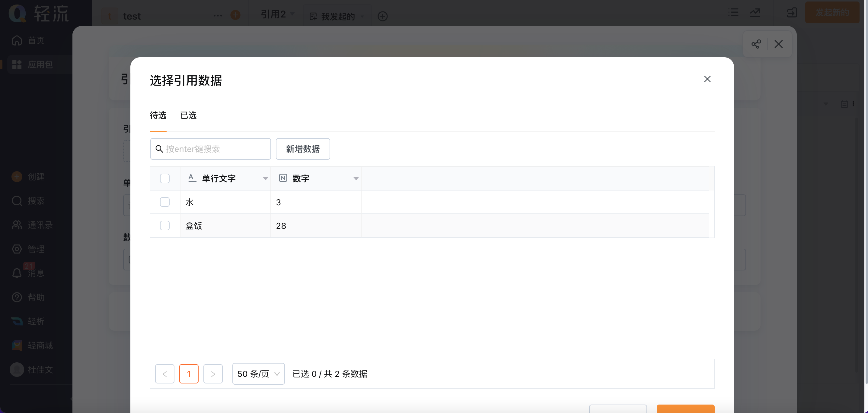Click the share icon beside the panel close button
This screenshot has height=413, width=868.
click(x=756, y=44)
